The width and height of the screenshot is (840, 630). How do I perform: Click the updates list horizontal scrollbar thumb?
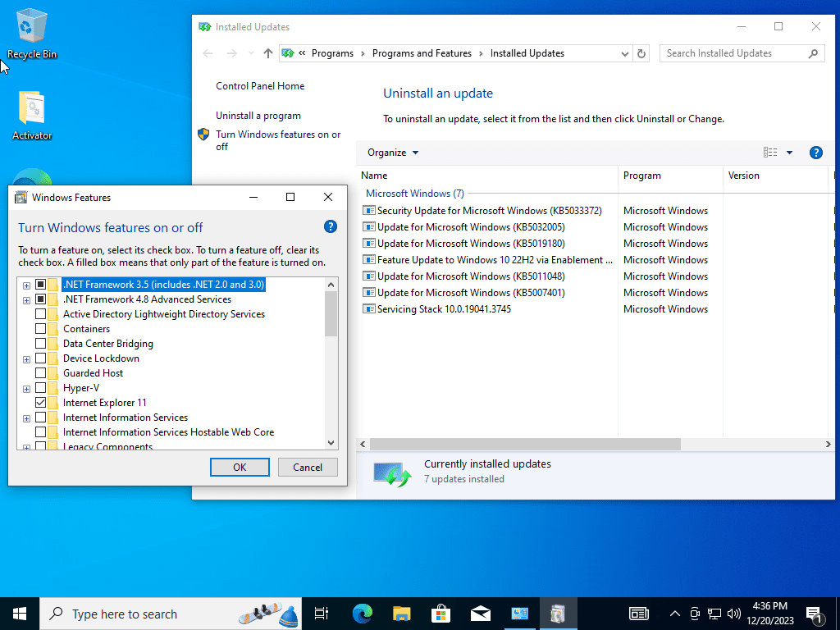[x=525, y=444]
